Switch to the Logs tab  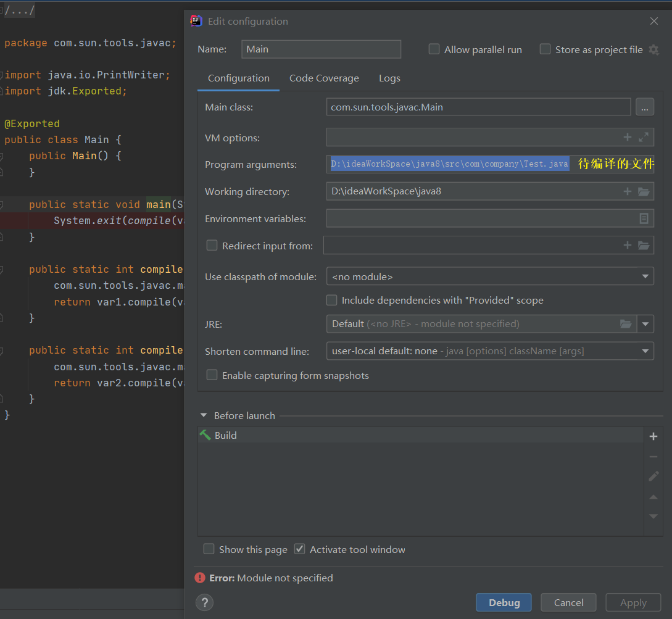click(389, 78)
